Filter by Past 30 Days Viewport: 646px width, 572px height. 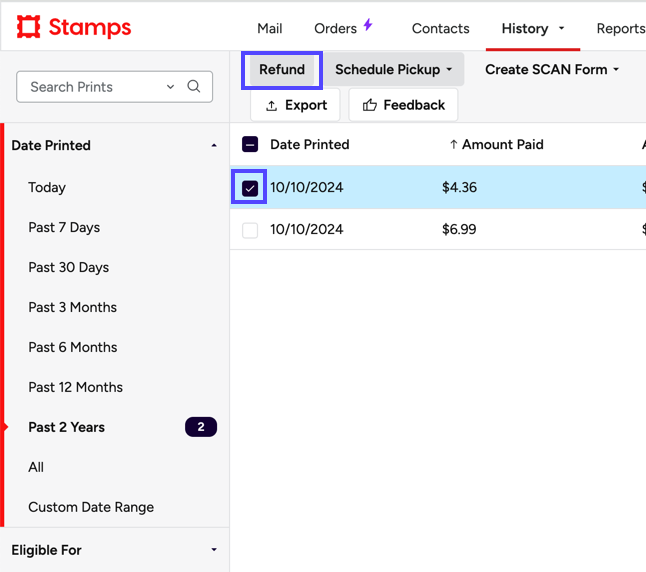68,267
